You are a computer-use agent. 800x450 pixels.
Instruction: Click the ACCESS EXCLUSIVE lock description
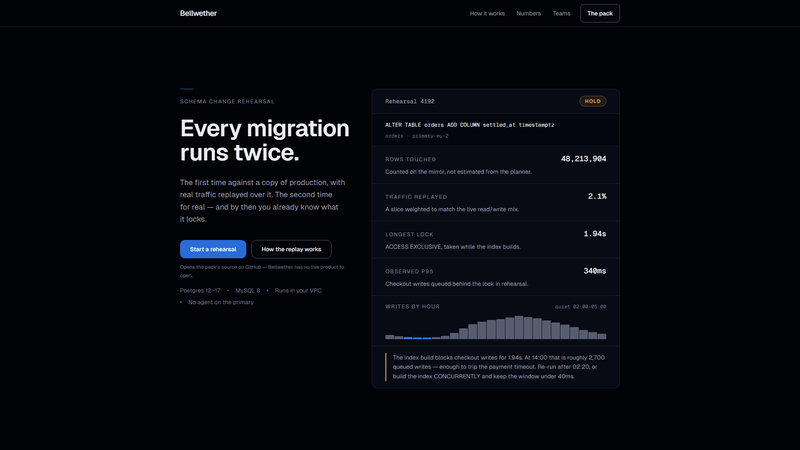click(453, 247)
